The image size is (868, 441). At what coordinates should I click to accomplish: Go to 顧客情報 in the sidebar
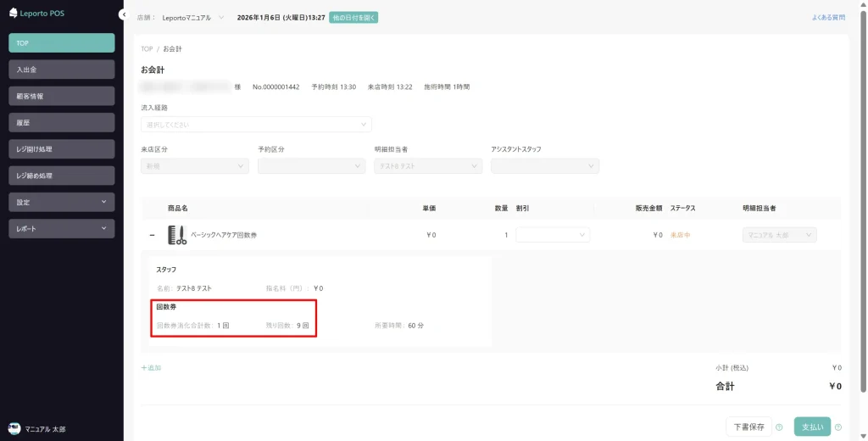click(x=61, y=97)
